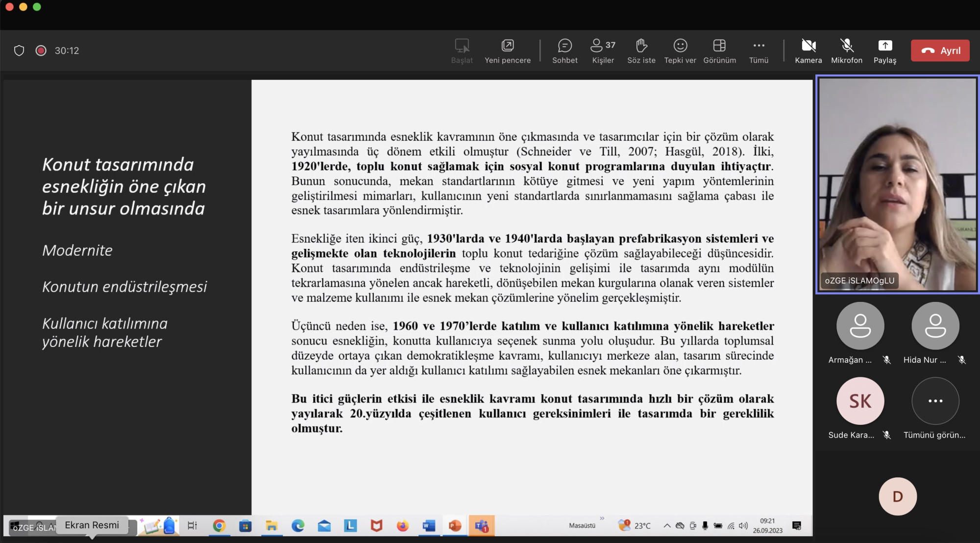The height and width of the screenshot is (543, 980).
Task: Click the Masaüstü toolbar label
Action: click(x=582, y=526)
